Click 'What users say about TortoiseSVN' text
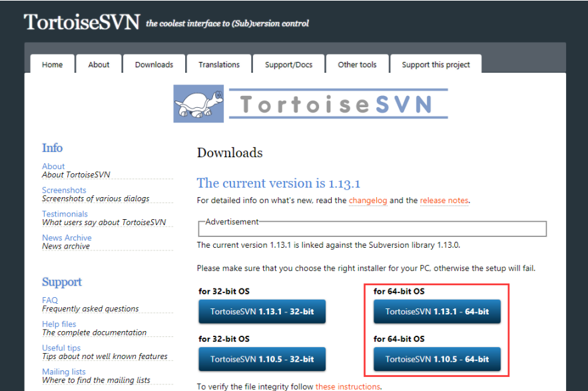The image size is (588, 391). click(104, 222)
